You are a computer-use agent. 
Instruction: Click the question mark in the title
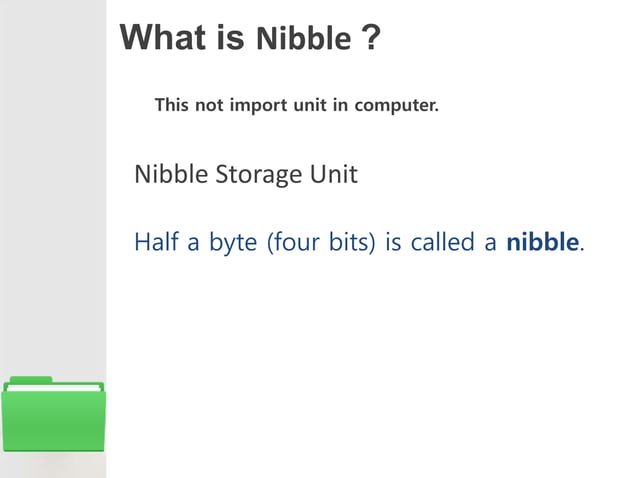[371, 37]
